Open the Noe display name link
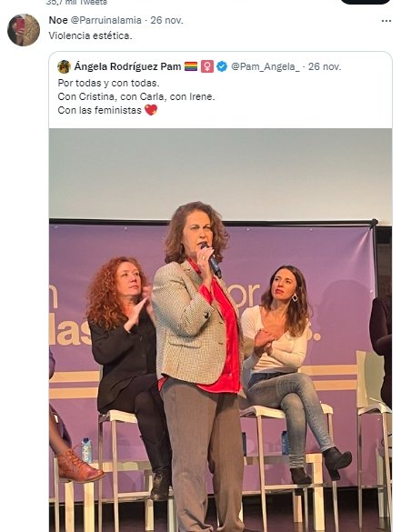401x532 pixels. pos(58,20)
